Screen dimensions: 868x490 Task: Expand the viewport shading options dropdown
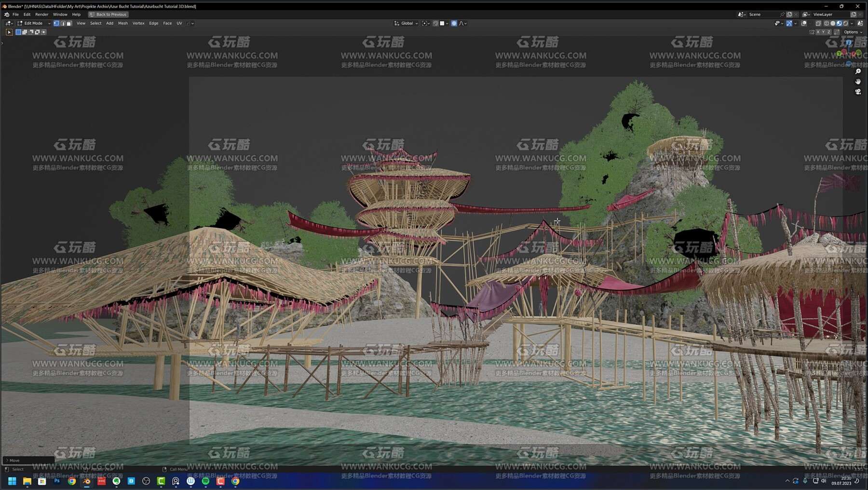click(x=852, y=23)
